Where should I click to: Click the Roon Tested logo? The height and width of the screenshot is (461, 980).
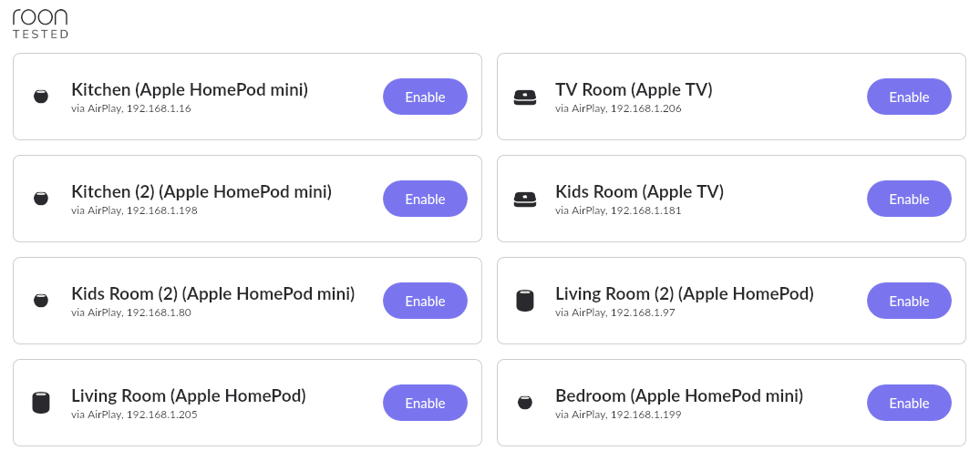click(x=41, y=24)
